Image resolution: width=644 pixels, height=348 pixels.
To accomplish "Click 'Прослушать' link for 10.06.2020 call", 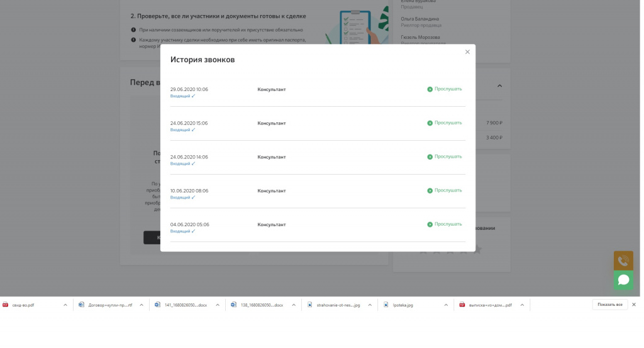I will point(448,190).
